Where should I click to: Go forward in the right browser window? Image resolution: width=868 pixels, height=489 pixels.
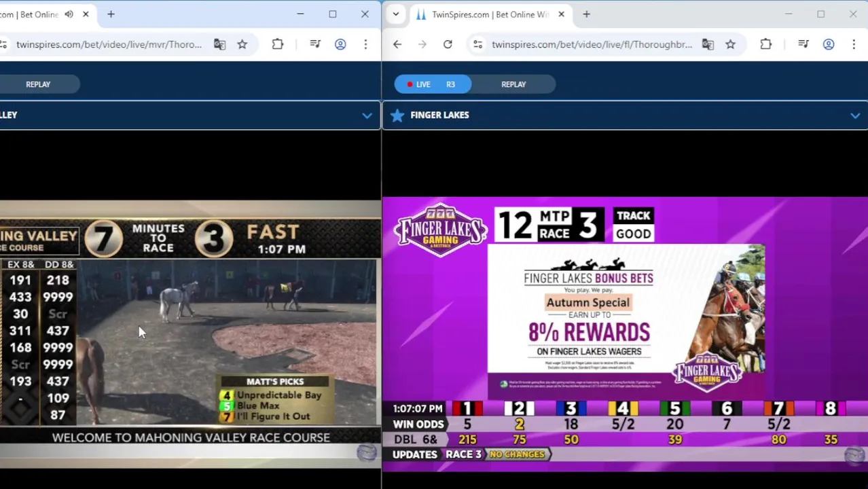pos(422,44)
